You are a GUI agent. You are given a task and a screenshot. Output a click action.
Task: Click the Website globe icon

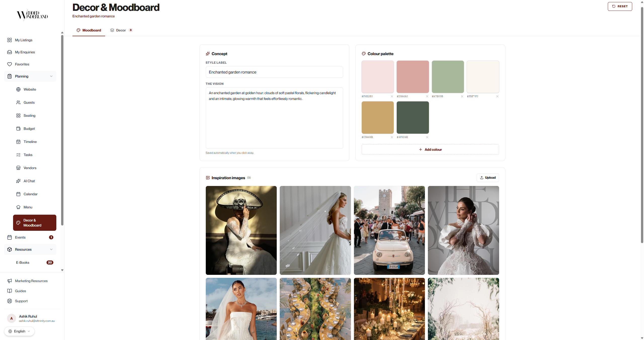click(x=18, y=89)
